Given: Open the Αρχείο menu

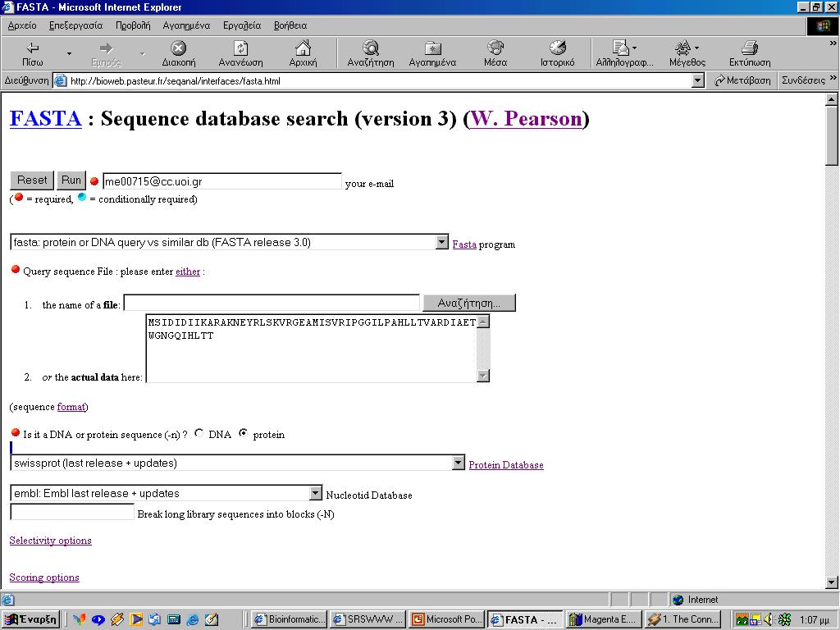Looking at the screenshot, I should [22, 25].
